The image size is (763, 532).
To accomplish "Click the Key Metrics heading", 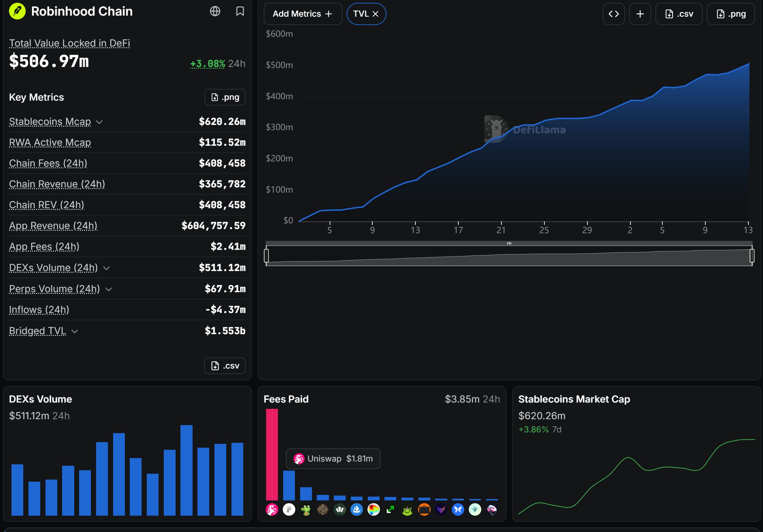I will (36, 97).
